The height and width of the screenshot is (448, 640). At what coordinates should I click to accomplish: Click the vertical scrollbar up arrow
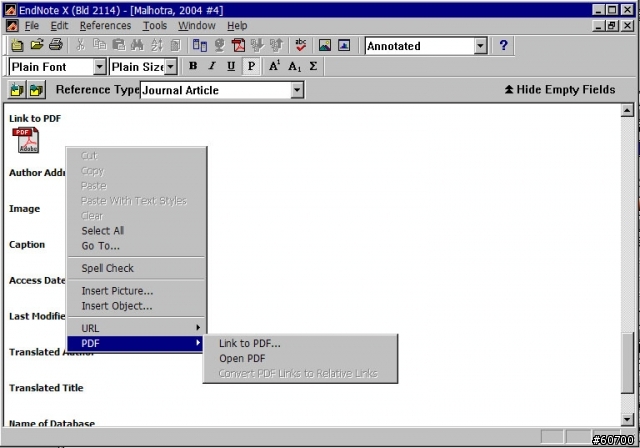coord(627,110)
